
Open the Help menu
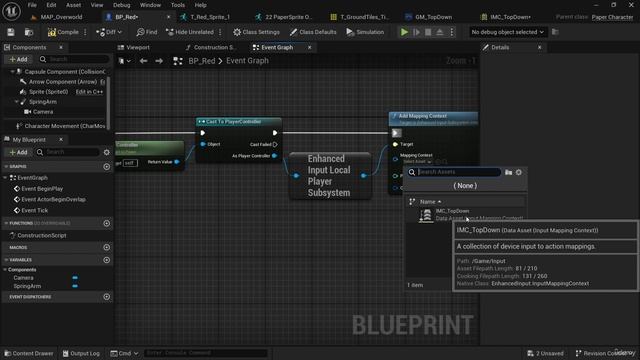pos(200,5)
